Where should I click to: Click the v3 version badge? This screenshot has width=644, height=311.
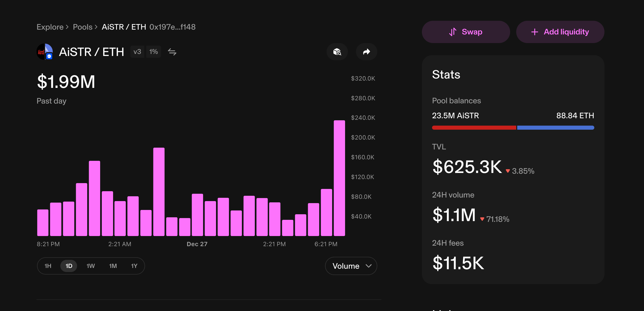pyautogui.click(x=137, y=52)
